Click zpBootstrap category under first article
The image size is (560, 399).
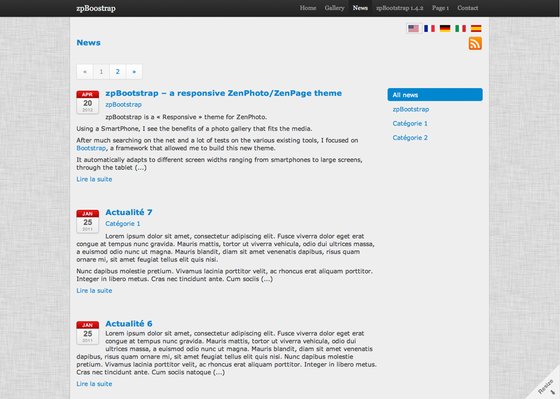click(124, 105)
